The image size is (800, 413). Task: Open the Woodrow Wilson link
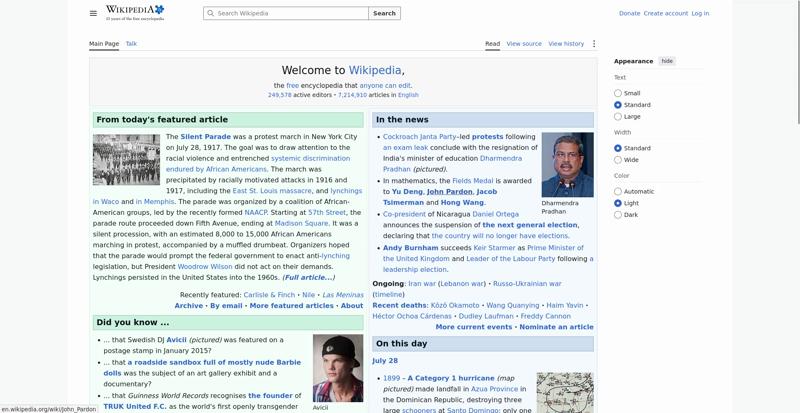point(205,267)
